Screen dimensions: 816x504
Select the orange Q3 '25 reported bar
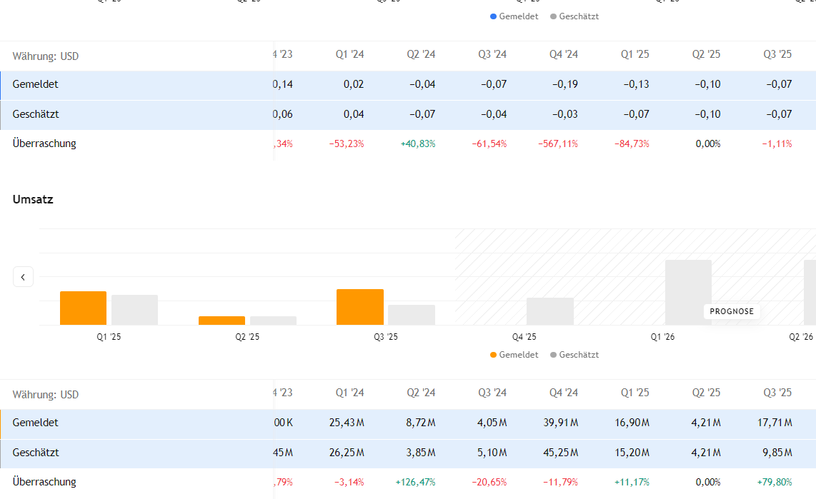pyautogui.click(x=359, y=307)
